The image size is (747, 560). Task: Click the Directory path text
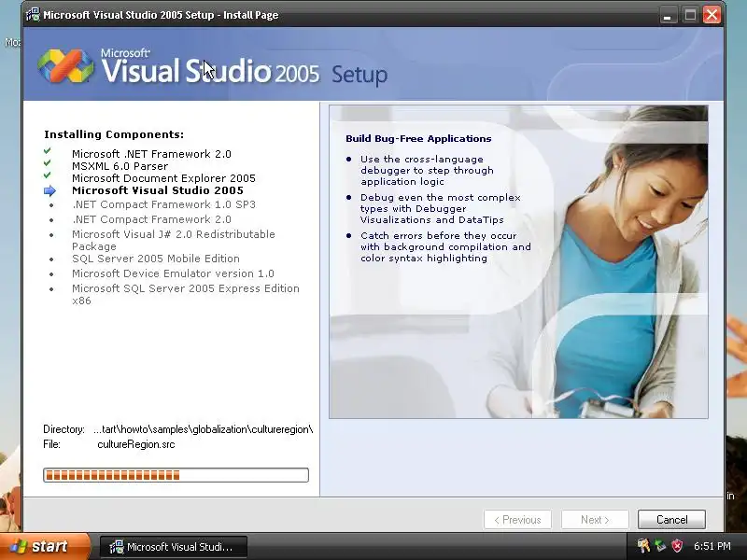[x=204, y=429]
